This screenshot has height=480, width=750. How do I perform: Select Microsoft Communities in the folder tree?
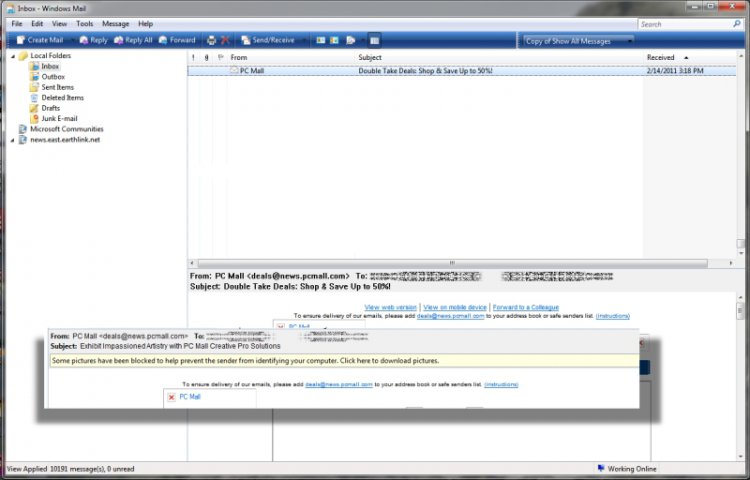pyautogui.click(x=66, y=129)
